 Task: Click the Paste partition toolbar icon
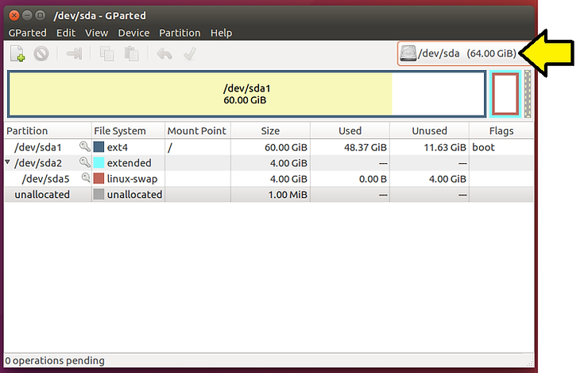click(x=131, y=54)
